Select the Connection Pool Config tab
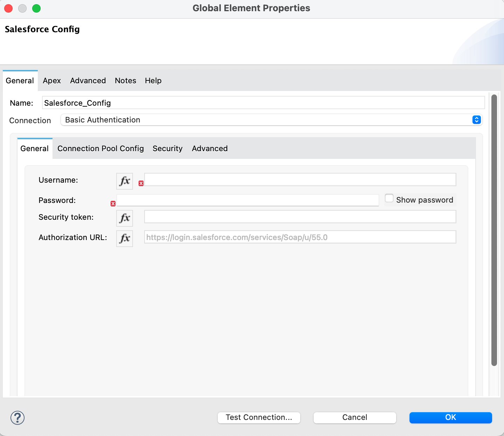This screenshot has width=504, height=436. click(100, 148)
